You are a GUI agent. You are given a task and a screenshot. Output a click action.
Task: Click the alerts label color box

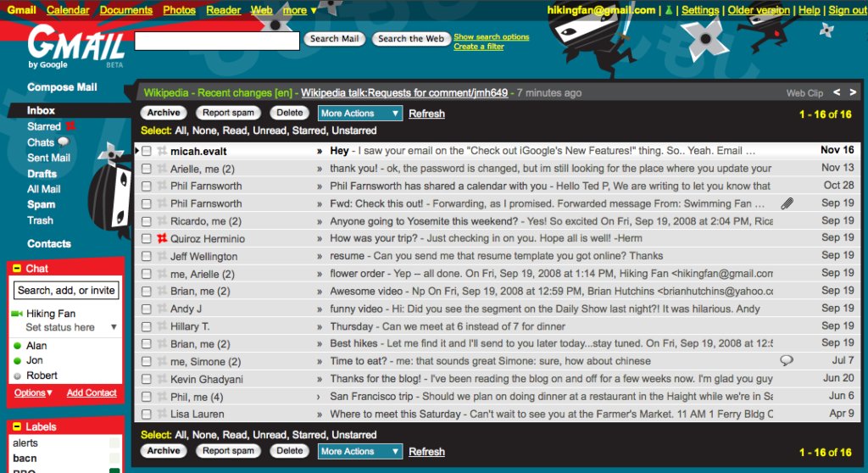[x=114, y=443]
